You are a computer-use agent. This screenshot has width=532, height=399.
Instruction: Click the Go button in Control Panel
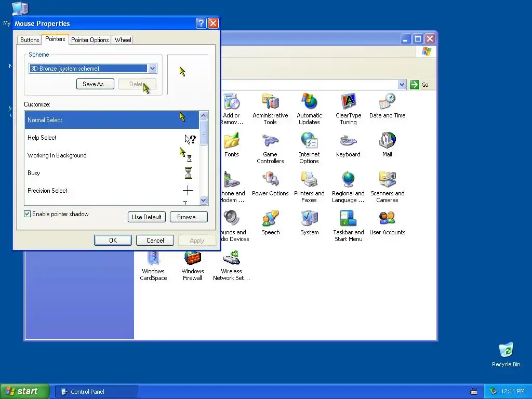click(419, 85)
